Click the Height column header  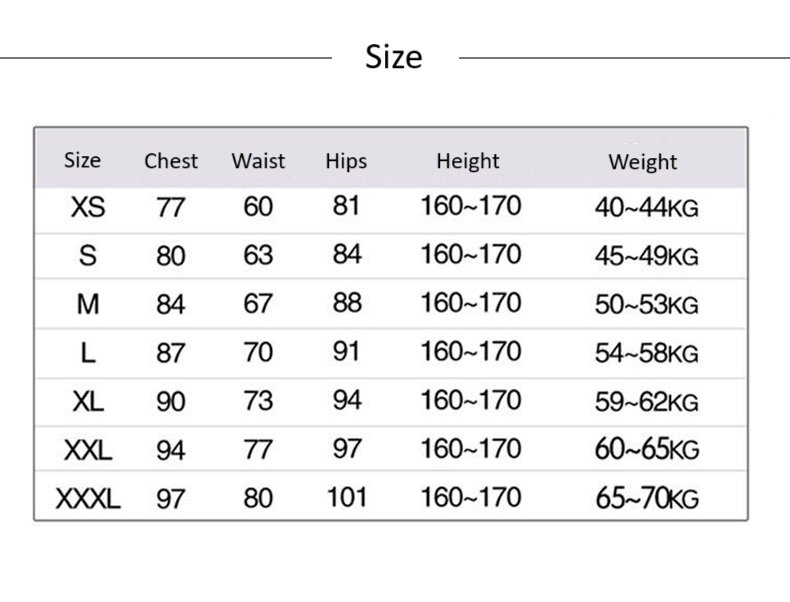468,162
